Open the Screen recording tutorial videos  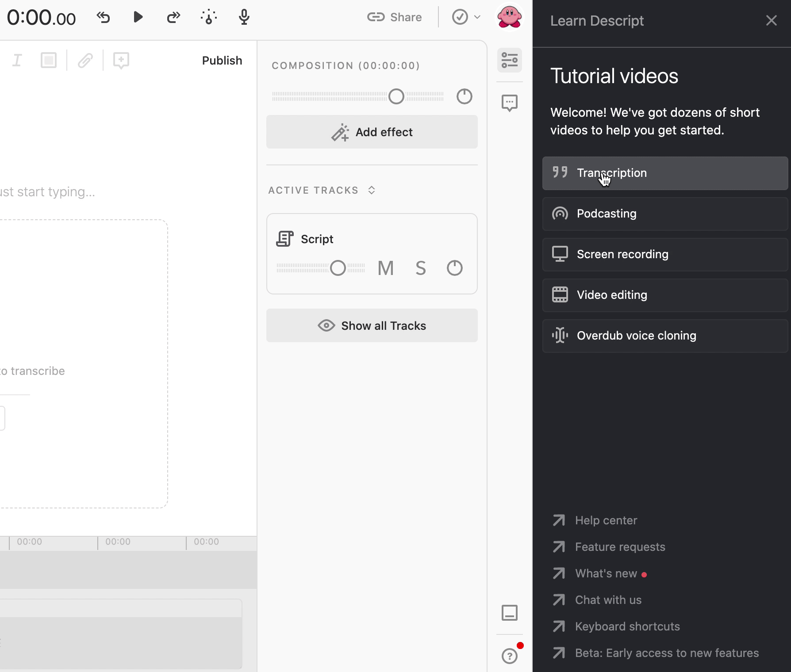pyautogui.click(x=665, y=254)
